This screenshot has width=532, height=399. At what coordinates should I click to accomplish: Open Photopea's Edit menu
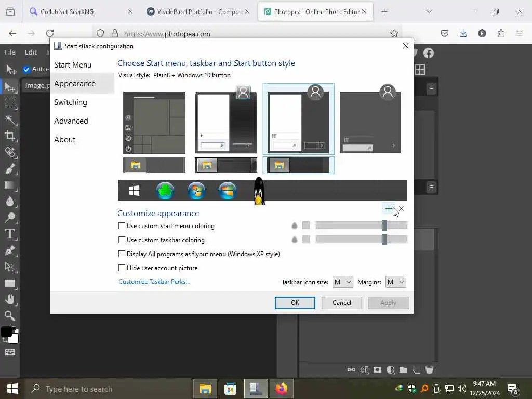(31, 52)
